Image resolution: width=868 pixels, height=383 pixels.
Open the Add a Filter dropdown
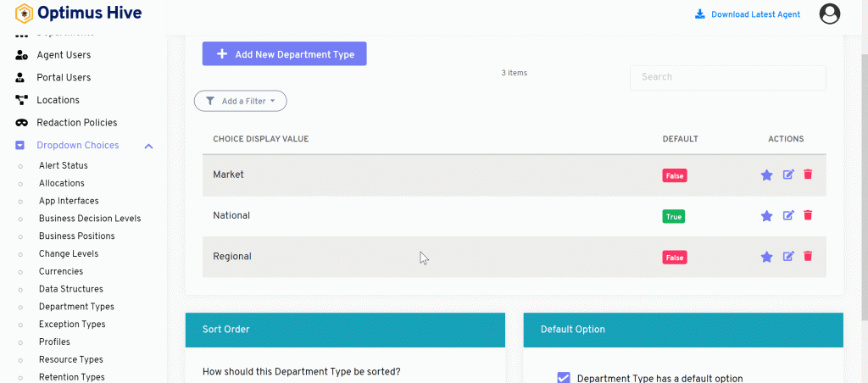[x=240, y=101]
